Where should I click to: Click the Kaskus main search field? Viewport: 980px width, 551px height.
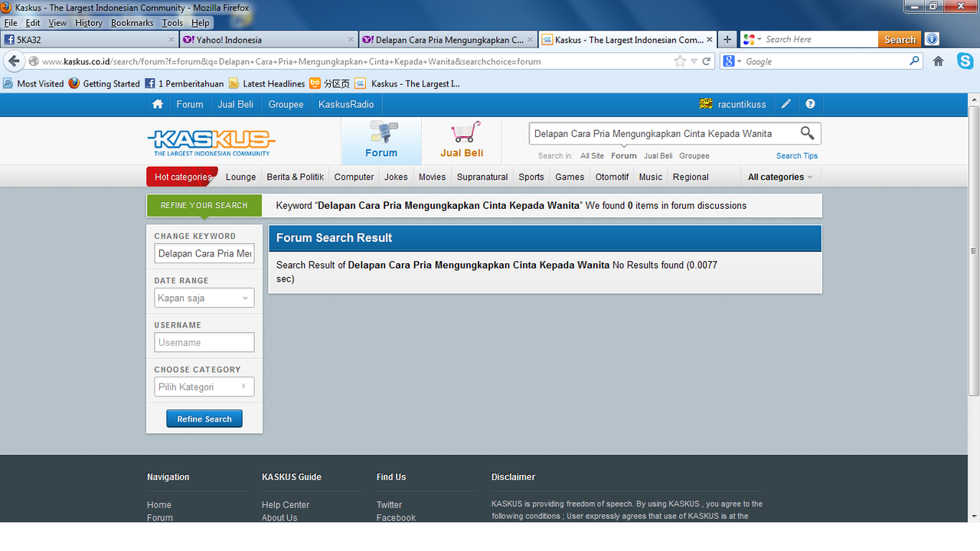coord(665,133)
